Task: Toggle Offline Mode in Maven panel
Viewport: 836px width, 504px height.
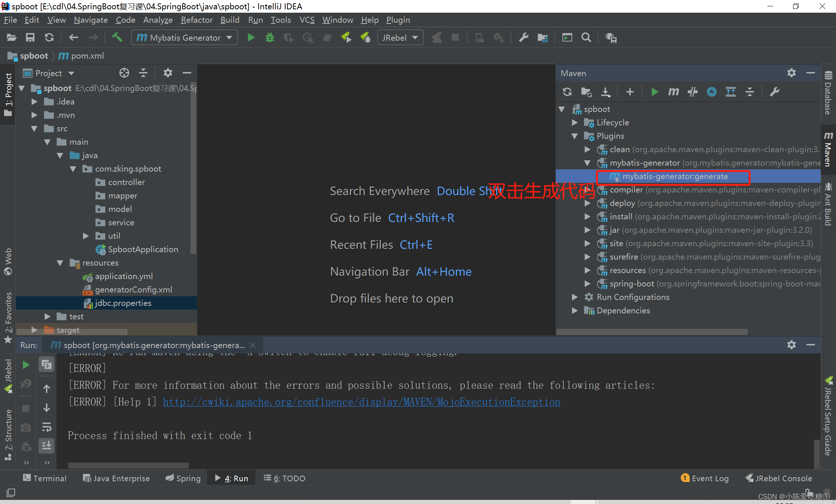Action: click(x=711, y=92)
